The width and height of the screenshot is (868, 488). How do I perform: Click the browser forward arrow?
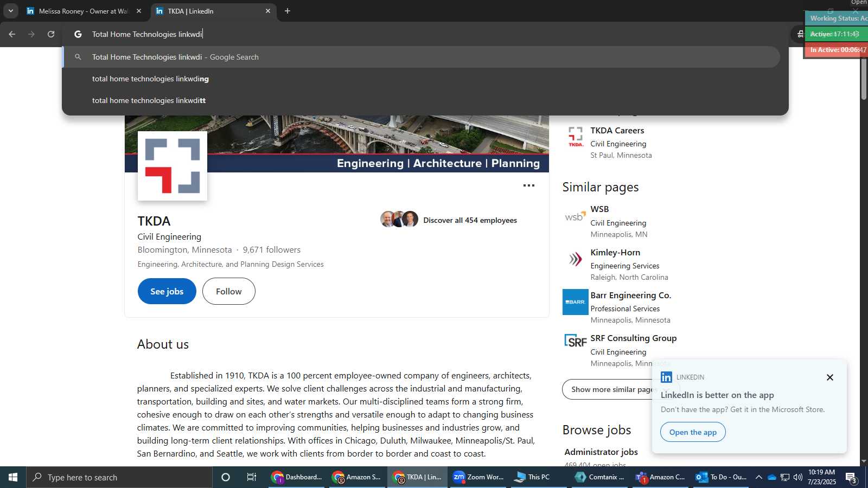click(x=31, y=34)
